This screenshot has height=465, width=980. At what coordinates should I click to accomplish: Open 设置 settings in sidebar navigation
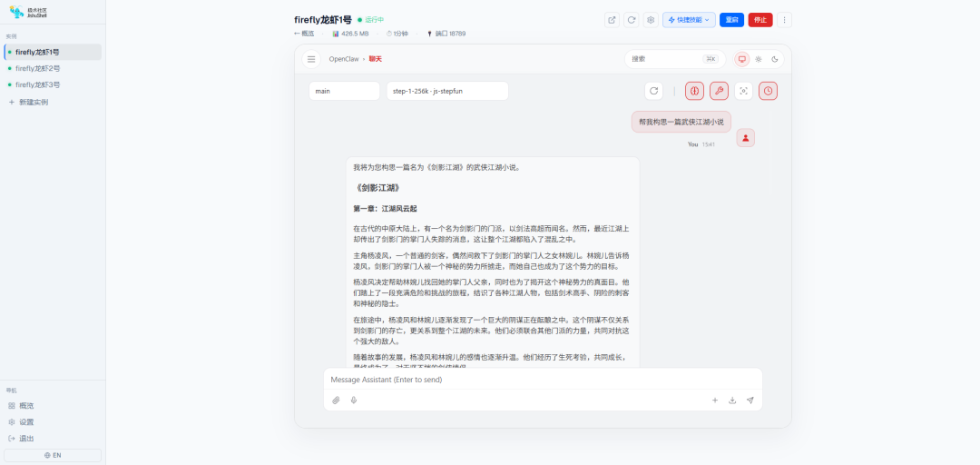click(53, 421)
